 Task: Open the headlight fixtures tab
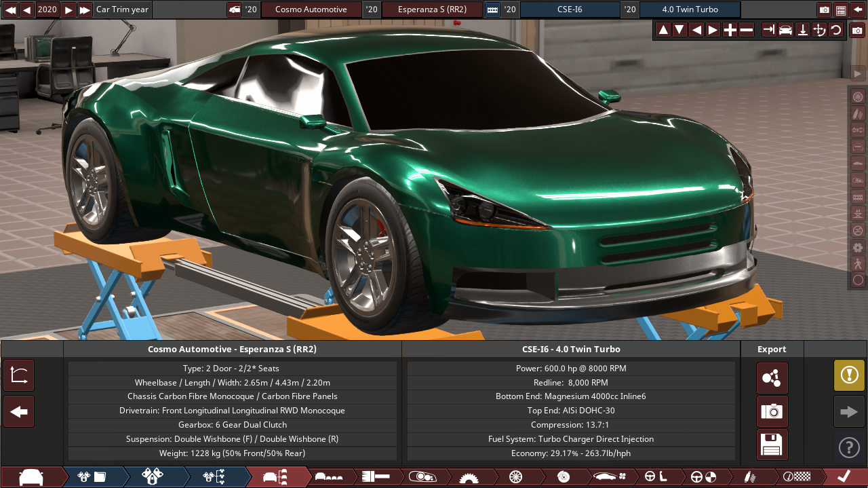(x=422, y=477)
